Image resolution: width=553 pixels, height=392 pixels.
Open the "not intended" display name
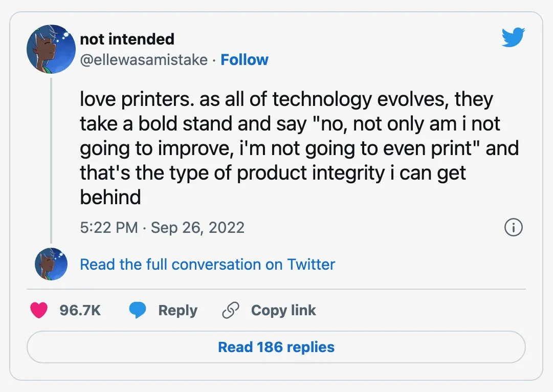pos(127,39)
